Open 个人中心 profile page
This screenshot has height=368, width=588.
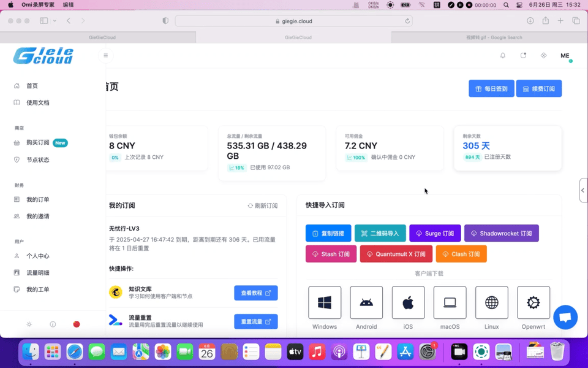click(37, 256)
